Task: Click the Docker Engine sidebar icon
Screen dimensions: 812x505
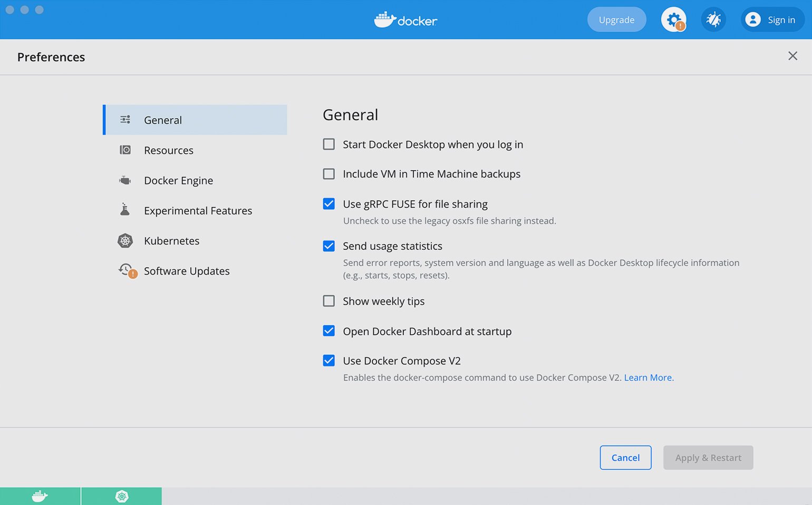Action: coord(125,180)
